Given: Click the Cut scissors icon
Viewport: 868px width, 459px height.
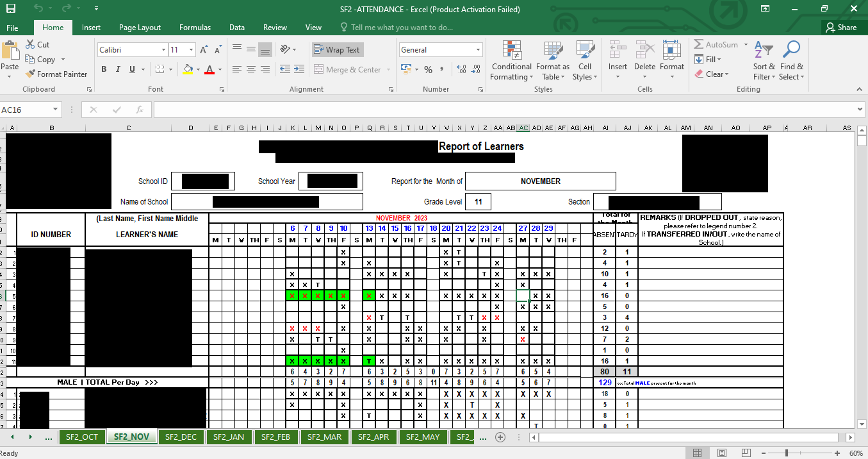Looking at the screenshot, I should click(x=31, y=44).
